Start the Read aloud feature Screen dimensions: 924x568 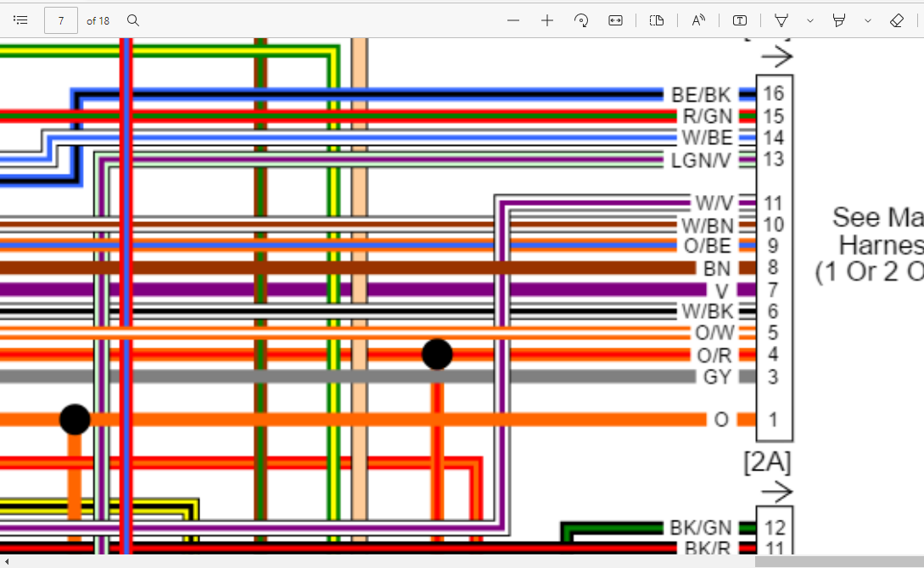(698, 20)
